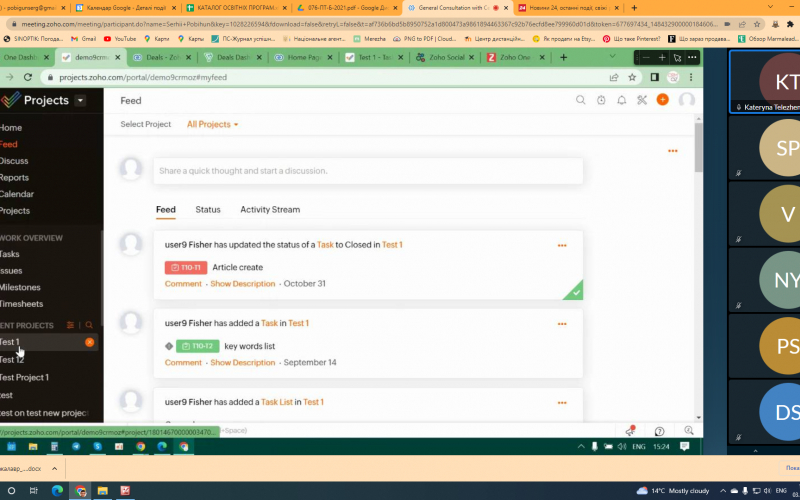This screenshot has width=800, height=500.
Task: Open the Test 1 link in the Closed status post
Action: [392, 245]
